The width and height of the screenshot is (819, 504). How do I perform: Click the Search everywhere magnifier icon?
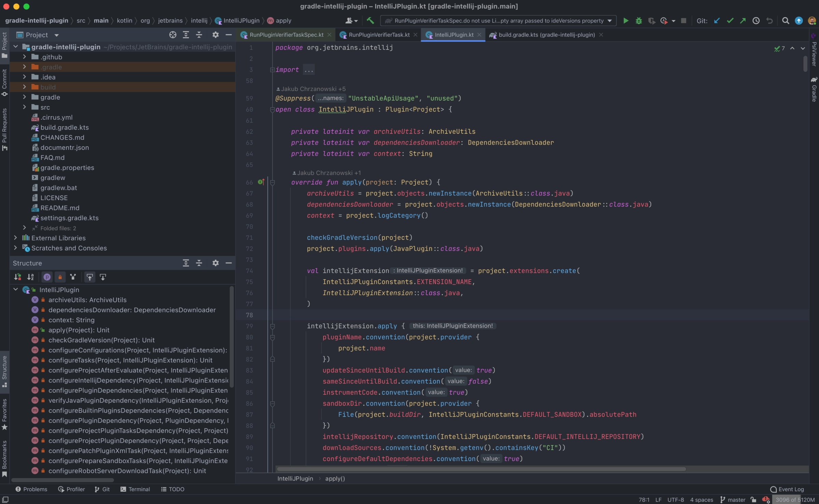pos(785,20)
